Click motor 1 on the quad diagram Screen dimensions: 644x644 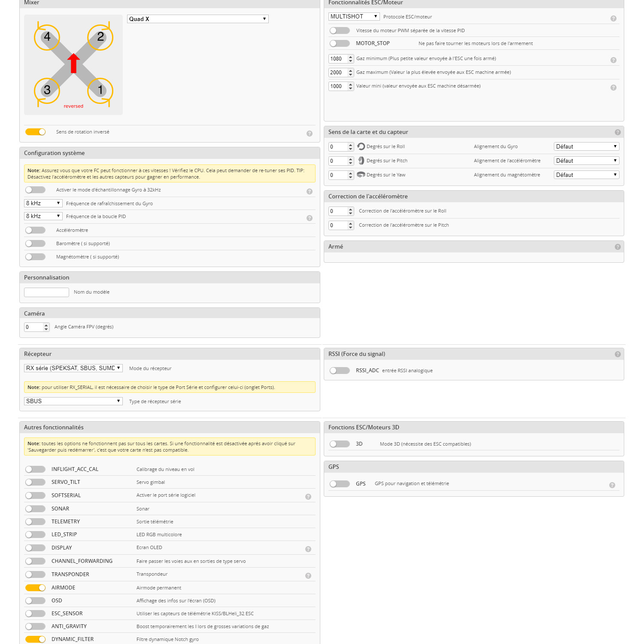pos(100,90)
